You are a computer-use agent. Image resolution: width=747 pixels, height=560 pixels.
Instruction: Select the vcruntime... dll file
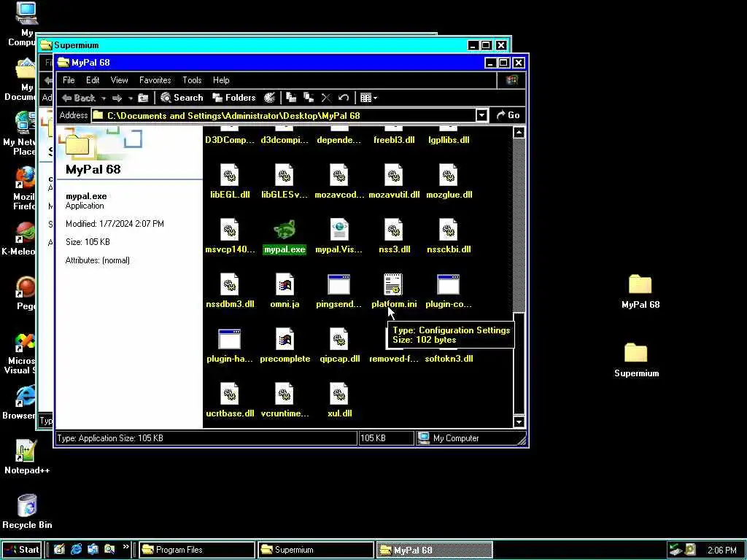coord(285,394)
